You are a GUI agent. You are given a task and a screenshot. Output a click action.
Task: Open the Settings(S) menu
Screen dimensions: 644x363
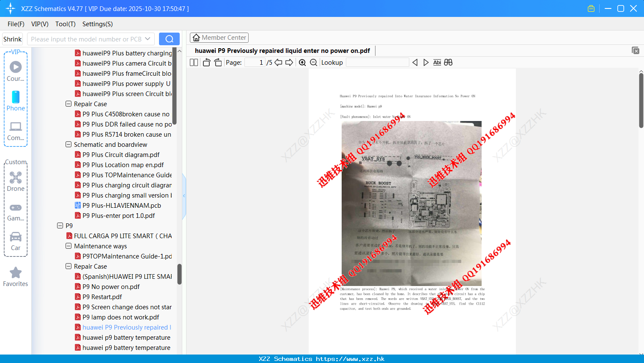pyautogui.click(x=98, y=24)
